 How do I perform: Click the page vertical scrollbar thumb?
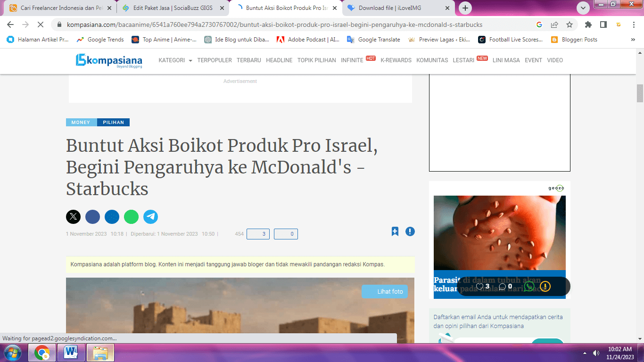640,93
